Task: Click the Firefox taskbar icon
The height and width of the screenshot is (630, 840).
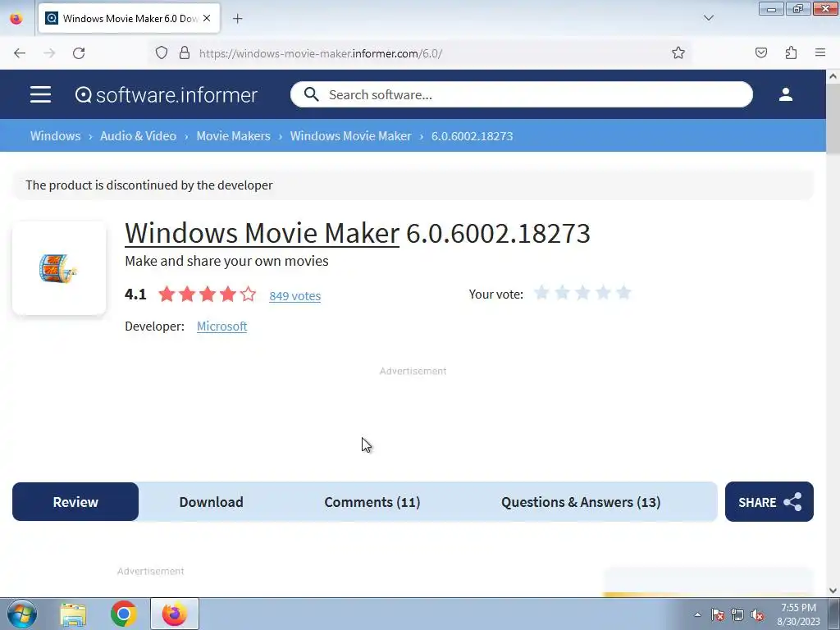Action: pyautogui.click(x=175, y=614)
